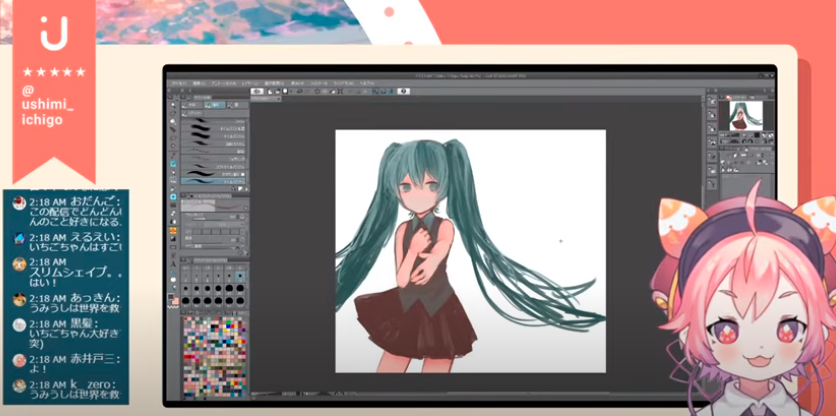836x416 pixels.
Task: Select the Text tool marked A
Action: (x=173, y=264)
